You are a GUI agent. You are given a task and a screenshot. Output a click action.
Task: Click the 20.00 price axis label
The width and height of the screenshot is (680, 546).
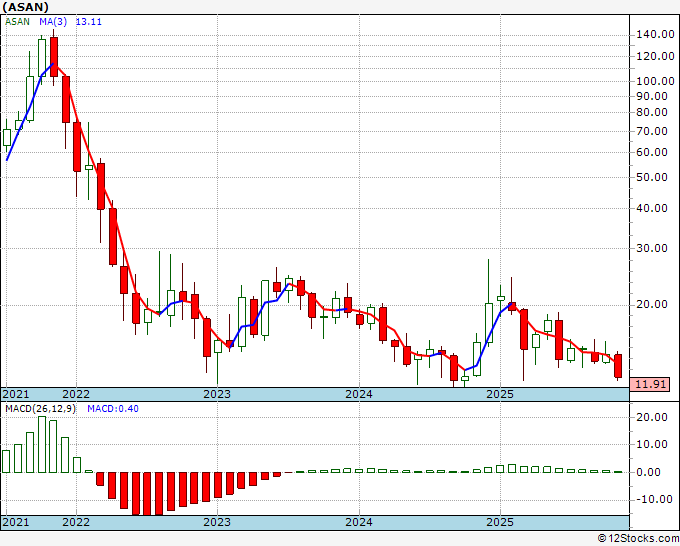pyautogui.click(x=655, y=305)
